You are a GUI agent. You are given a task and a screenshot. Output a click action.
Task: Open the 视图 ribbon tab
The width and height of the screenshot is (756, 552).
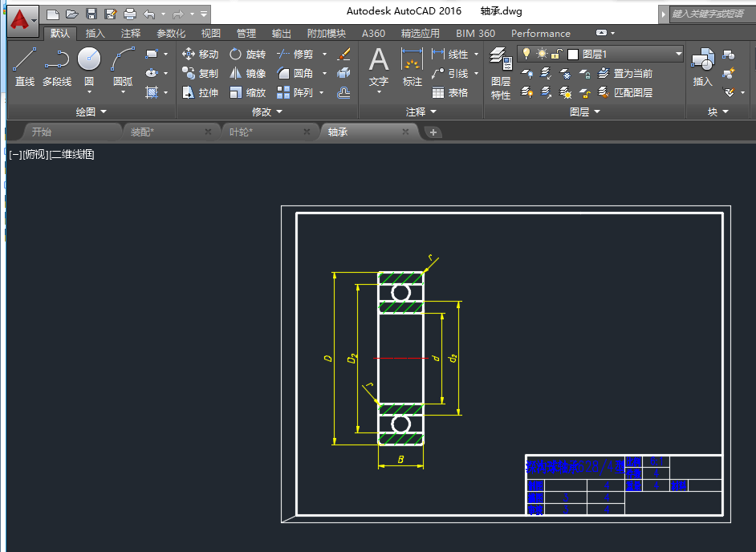[x=211, y=33]
